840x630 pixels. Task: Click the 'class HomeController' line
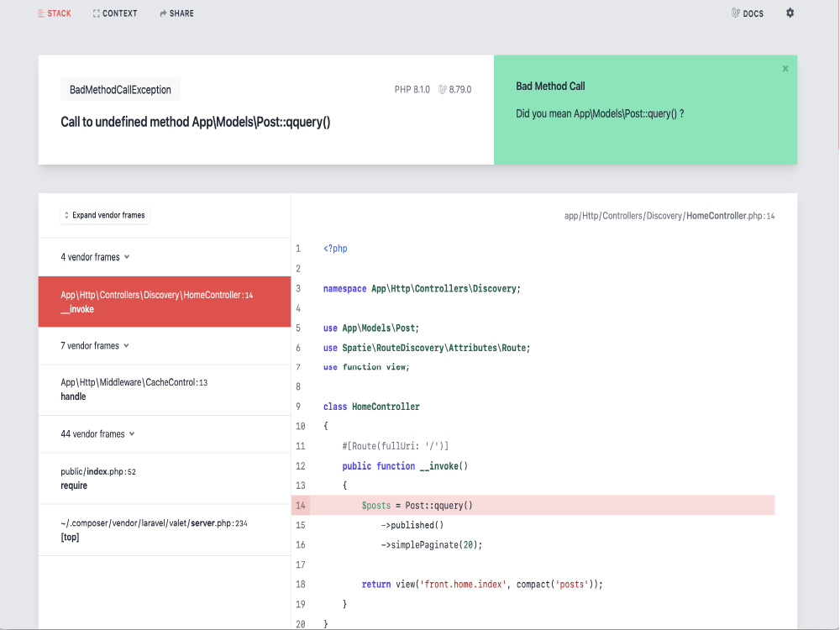point(371,407)
